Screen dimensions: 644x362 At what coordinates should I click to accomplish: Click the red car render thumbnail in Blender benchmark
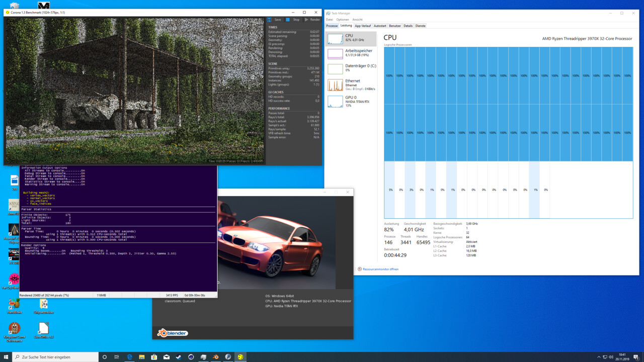pyautogui.click(x=276, y=243)
